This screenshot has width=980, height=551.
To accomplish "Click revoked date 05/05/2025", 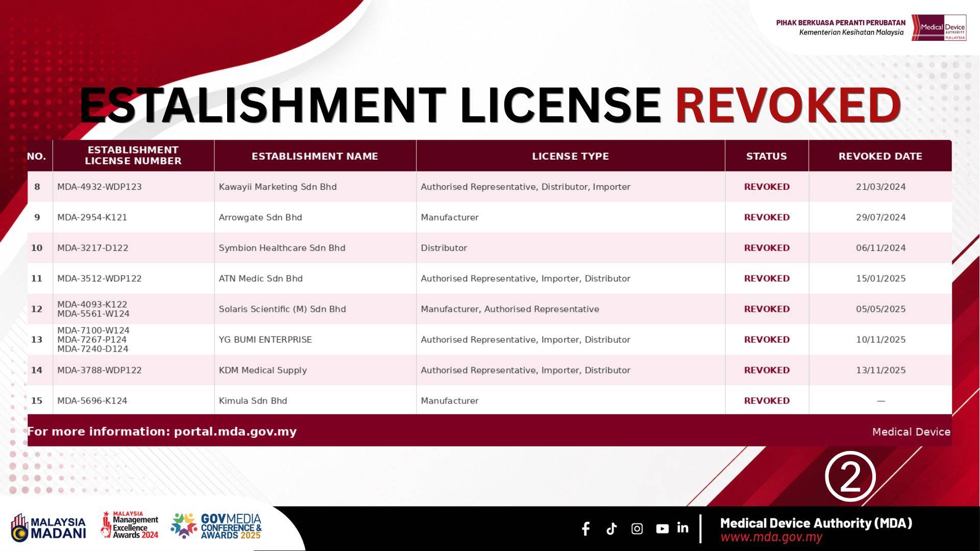I will (881, 309).
